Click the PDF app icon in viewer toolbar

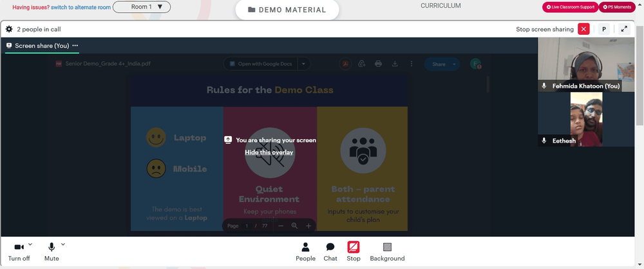(x=345, y=64)
